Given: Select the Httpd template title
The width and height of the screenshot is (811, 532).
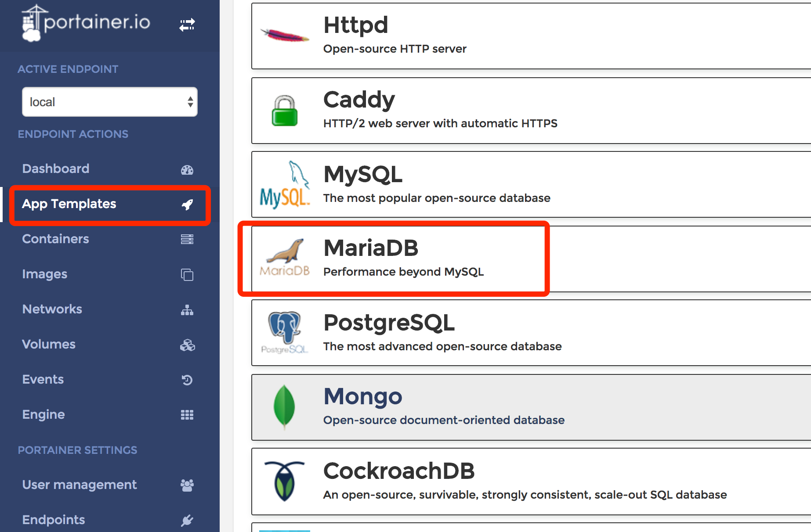Looking at the screenshot, I should [x=356, y=25].
